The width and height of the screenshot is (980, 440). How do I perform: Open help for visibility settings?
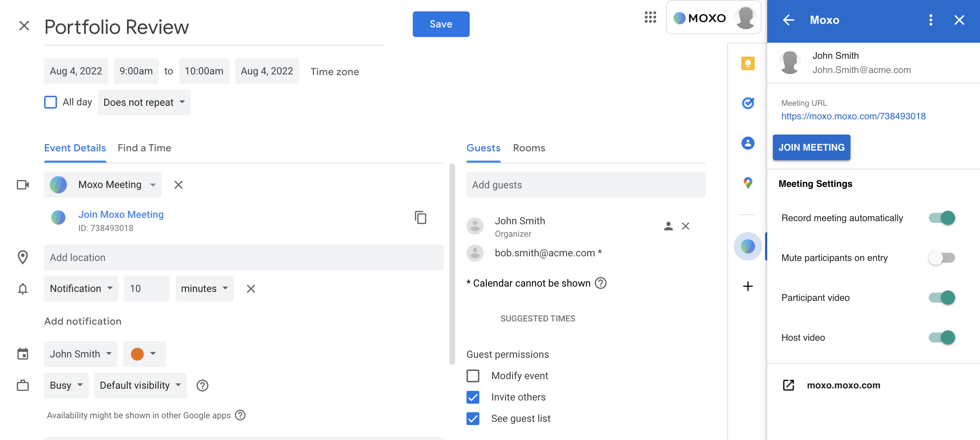pos(202,386)
